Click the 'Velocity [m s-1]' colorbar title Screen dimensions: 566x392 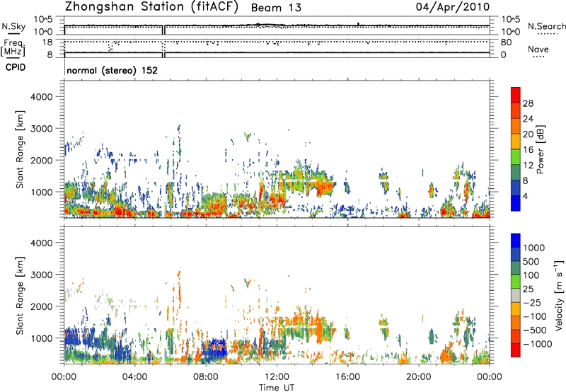click(x=559, y=295)
